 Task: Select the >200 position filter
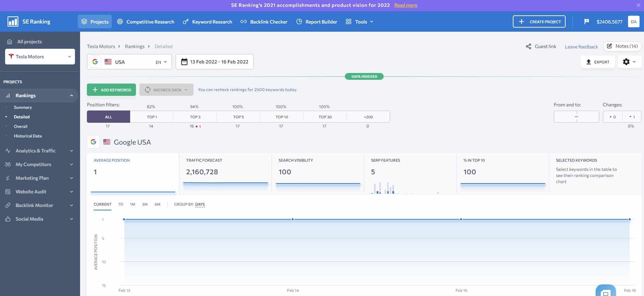pyautogui.click(x=368, y=117)
